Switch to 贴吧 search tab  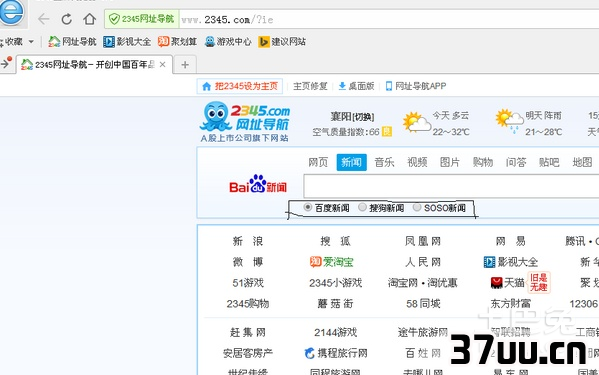pos(549,162)
